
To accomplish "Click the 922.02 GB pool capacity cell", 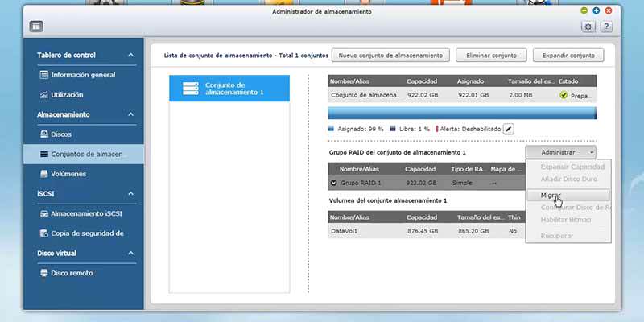I will pos(423,95).
